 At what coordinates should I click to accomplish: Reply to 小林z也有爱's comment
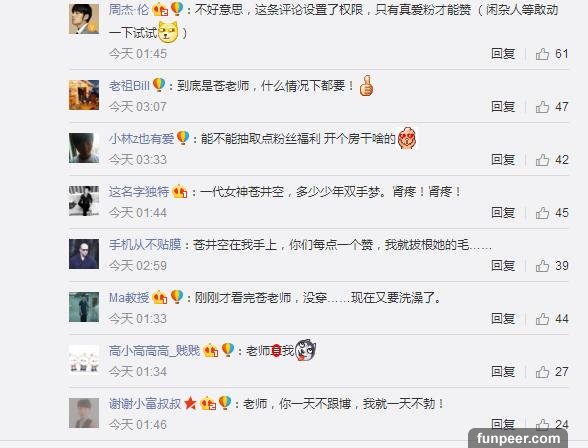[503, 160]
